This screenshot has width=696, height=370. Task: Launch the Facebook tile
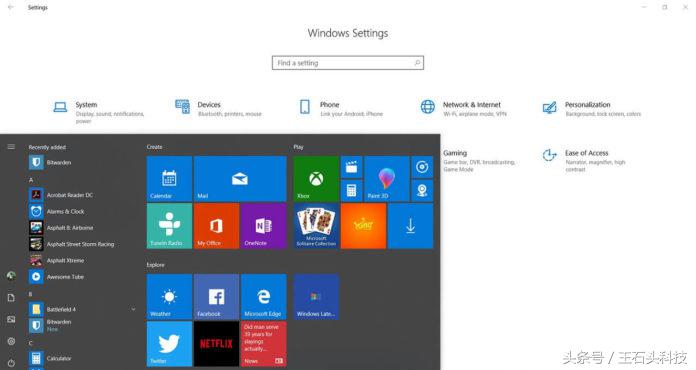point(216,296)
